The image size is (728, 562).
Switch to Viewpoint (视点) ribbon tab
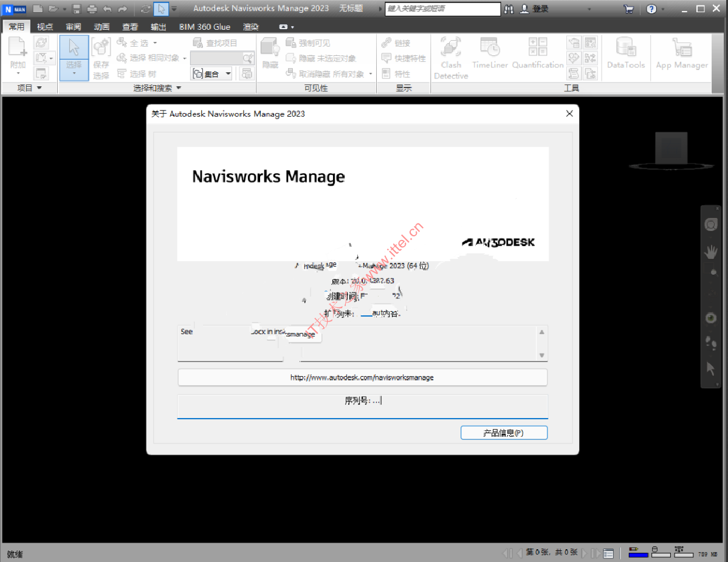click(x=45, y=27)
